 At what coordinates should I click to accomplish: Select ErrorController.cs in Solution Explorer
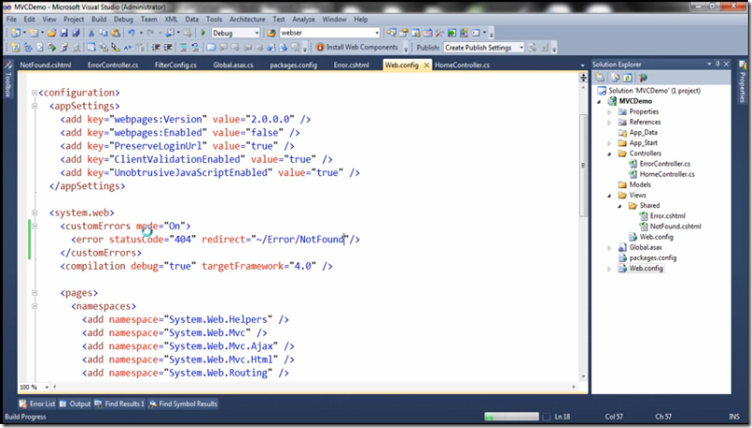point(665,164)
